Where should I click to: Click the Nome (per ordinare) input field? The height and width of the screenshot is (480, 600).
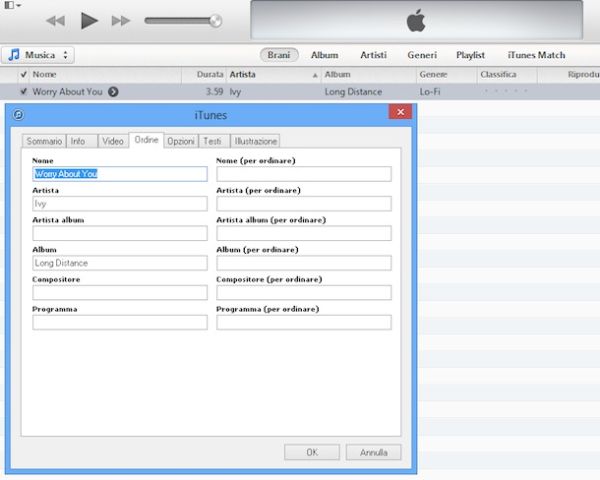(303, 174)
